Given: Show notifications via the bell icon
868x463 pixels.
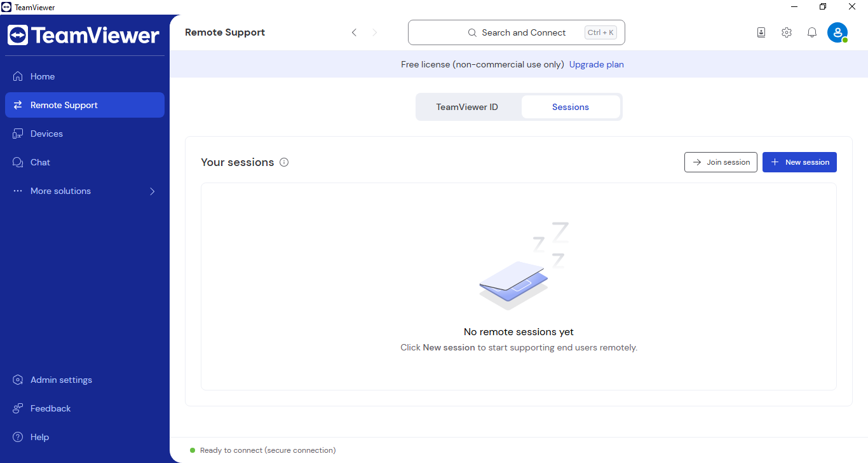Looking at the screenshot, I should (x=812, y=32).
